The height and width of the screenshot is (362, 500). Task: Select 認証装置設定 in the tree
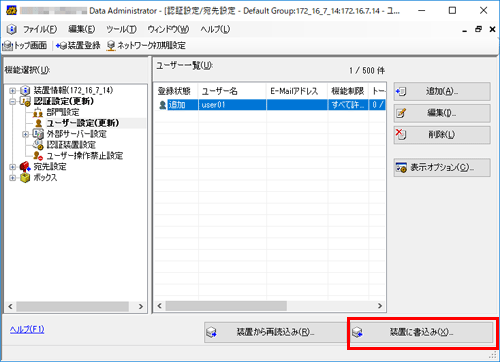coord(71,145)
